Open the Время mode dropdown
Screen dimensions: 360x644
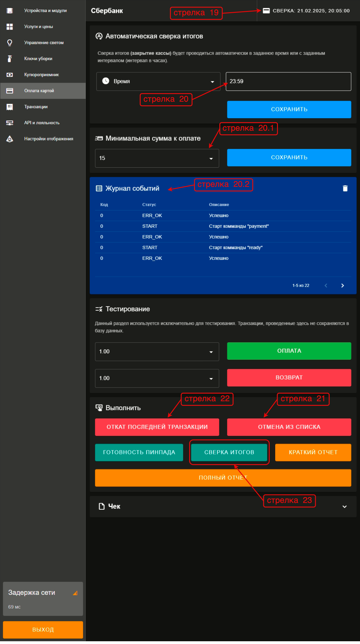pos(158,82)
